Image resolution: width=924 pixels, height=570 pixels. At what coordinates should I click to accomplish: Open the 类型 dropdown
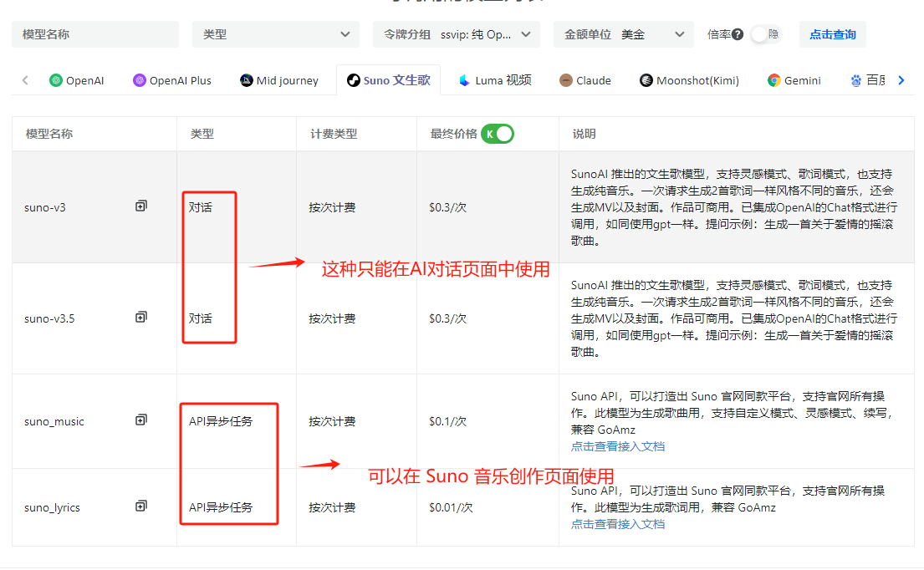pos(276,35)
